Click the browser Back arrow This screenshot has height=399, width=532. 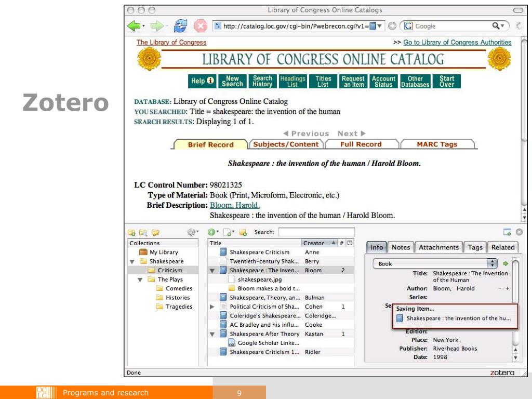pos(134,26)
